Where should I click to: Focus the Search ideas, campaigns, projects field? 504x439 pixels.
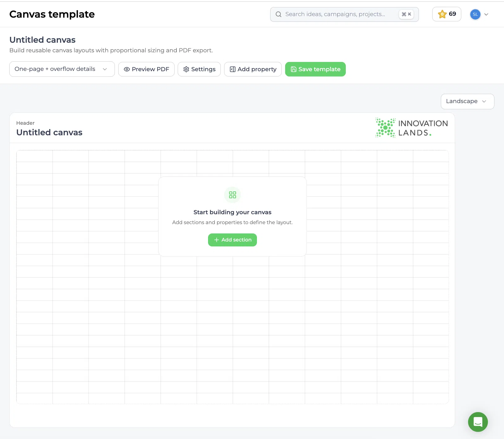(344, 14)
